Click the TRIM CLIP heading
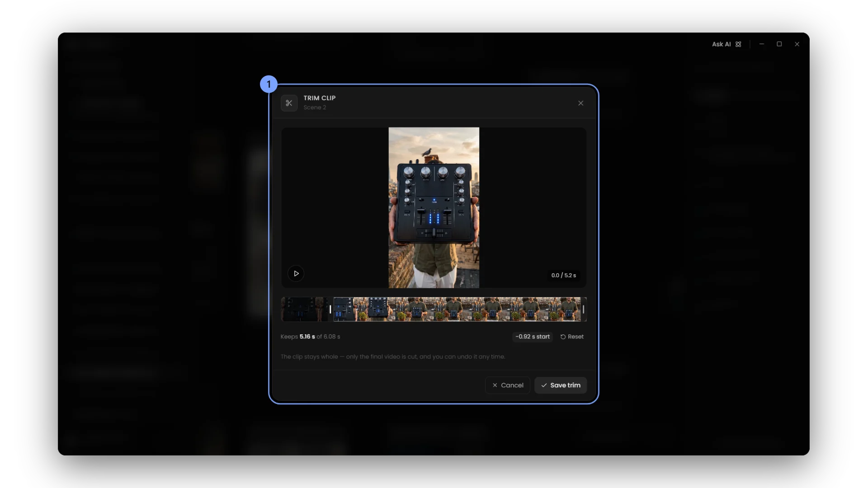Image resolution: width=868 pixels, height=488 pixels. tap(320, 98)
